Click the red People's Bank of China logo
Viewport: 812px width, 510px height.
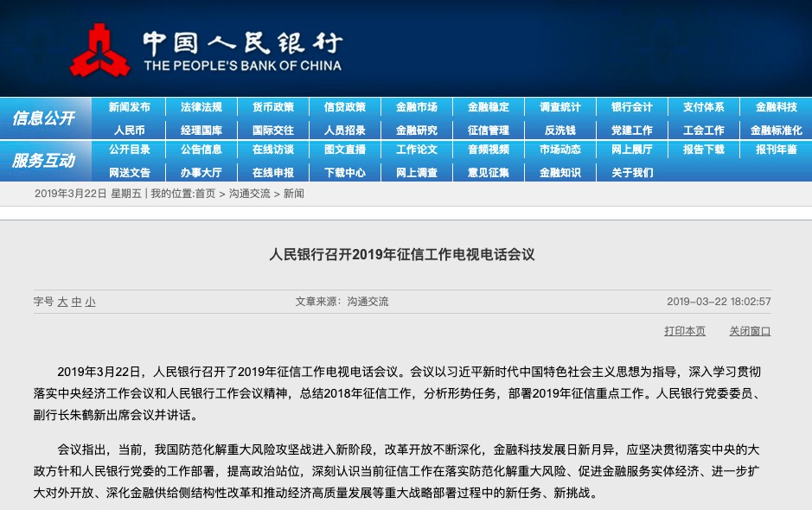99,50
